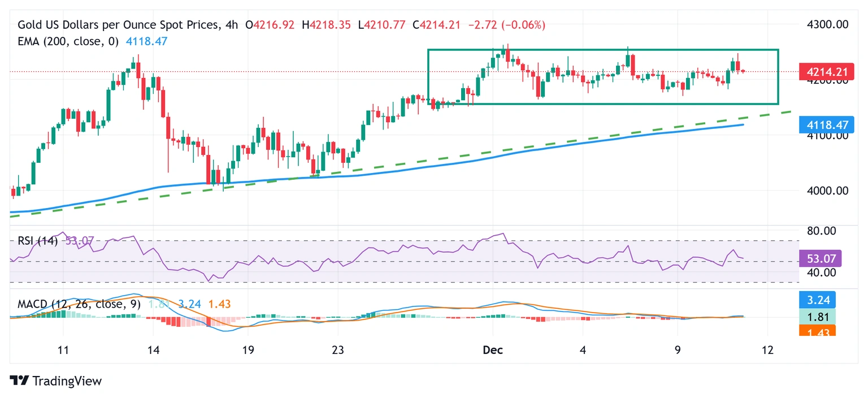Select the green consolidation rectangle's top edge

(602, 50)
